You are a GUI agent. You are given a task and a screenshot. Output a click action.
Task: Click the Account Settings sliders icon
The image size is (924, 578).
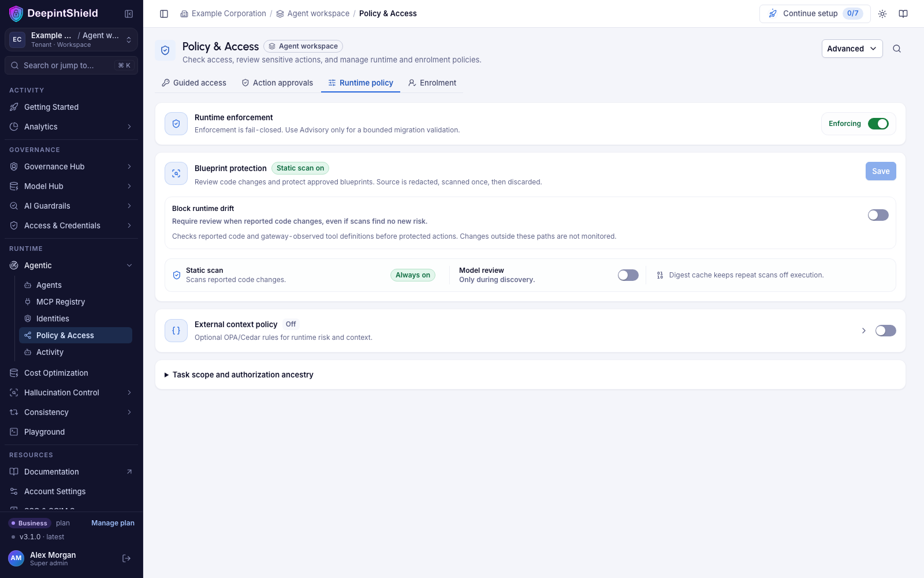(x=14, y=491)
